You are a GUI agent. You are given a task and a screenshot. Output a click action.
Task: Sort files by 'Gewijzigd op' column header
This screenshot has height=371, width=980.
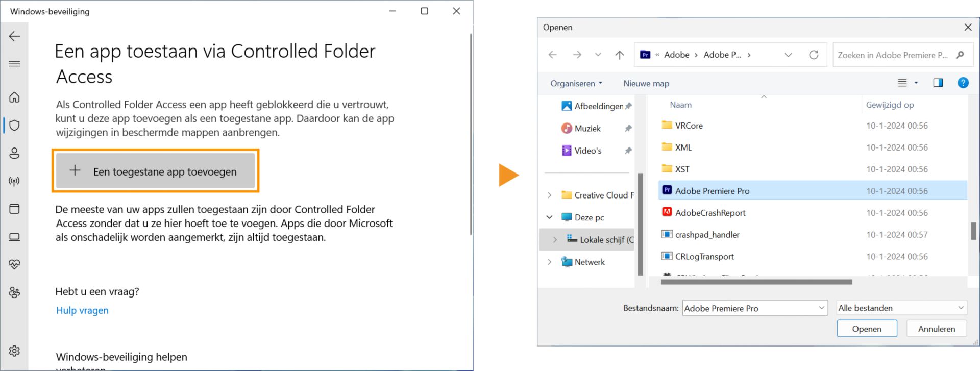pyautogui.click(x=890, y=105)
